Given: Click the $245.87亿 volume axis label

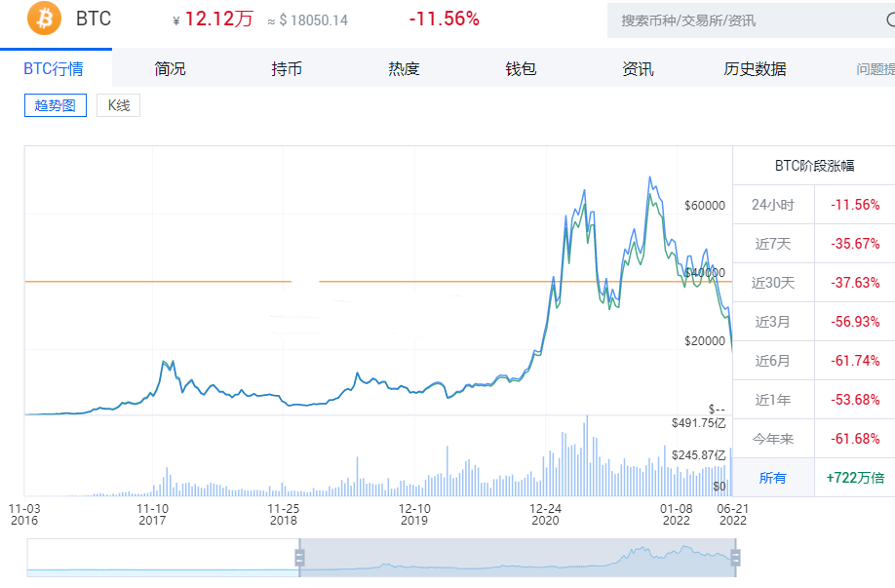Looking at the screenshot, I should pos(699,455).
